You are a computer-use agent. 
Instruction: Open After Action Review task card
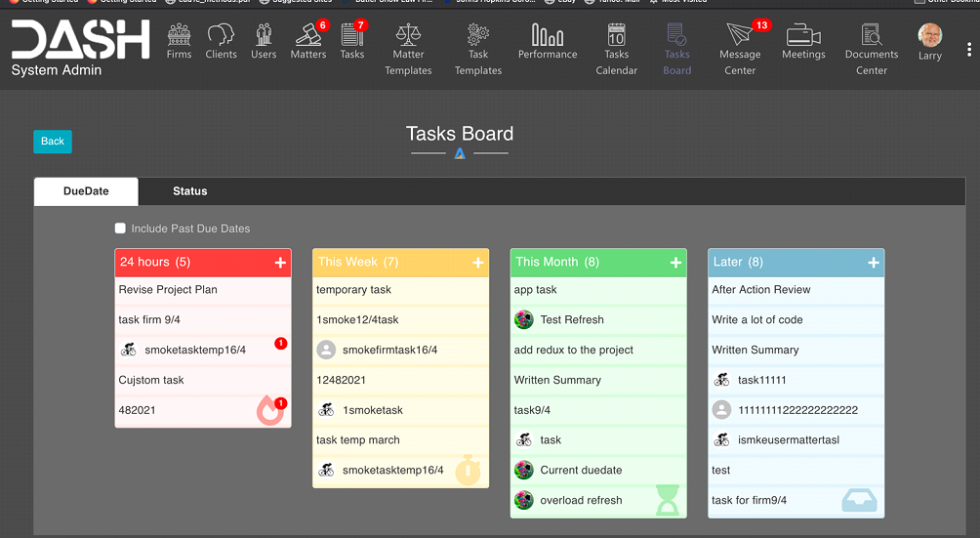[x=761, y=290]
